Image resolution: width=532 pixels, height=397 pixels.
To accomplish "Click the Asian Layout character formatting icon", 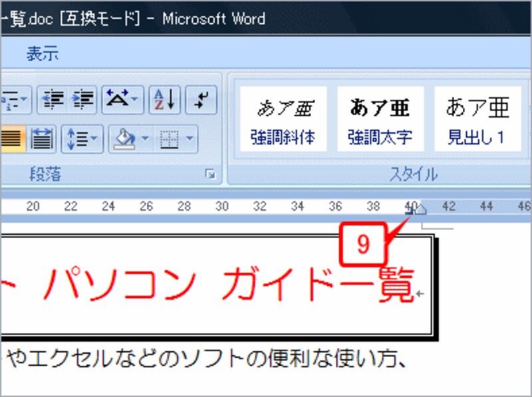I will point(118,98).
